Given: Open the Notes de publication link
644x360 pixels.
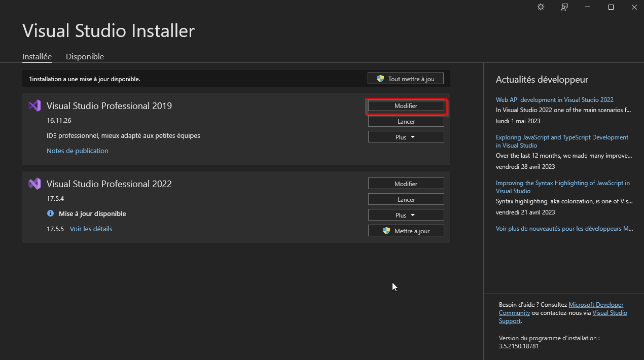Looking at the screenshot, I should pyautogui.click(x=78, y=151).
